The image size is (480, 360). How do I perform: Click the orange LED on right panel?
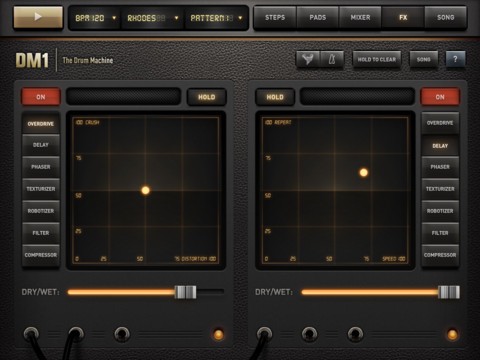point(452,334)
